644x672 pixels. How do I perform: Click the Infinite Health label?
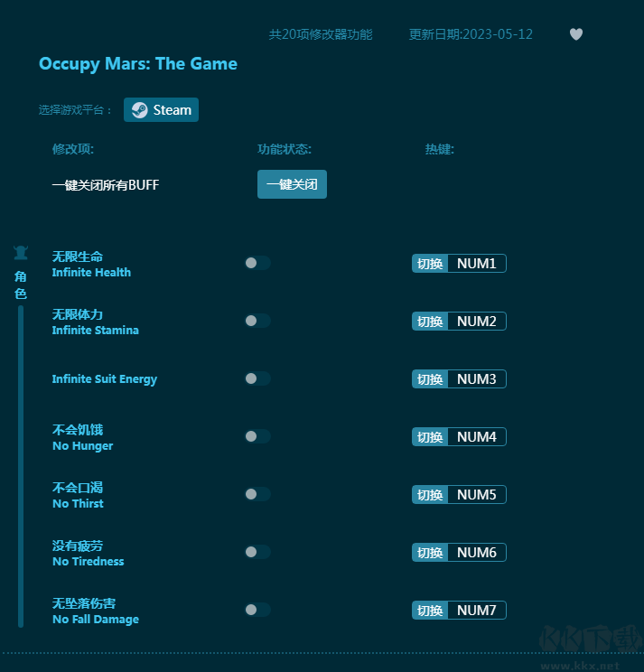tap(91, 272)
